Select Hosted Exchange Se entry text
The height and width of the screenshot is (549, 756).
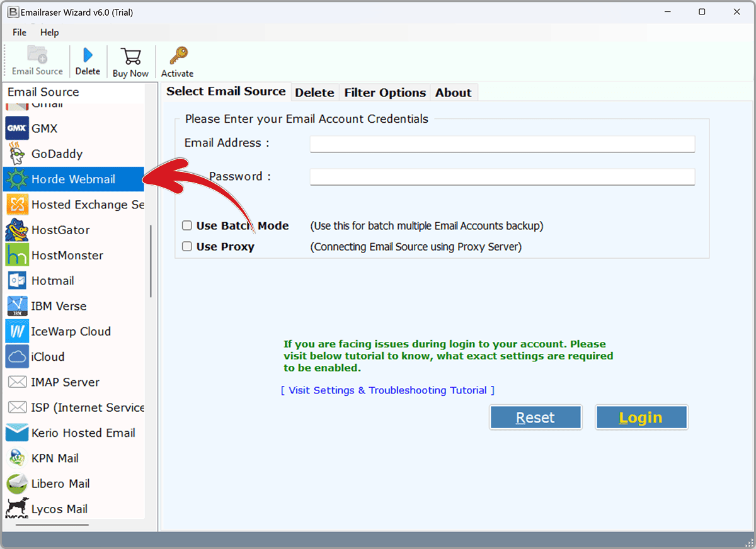coord(88,205)
